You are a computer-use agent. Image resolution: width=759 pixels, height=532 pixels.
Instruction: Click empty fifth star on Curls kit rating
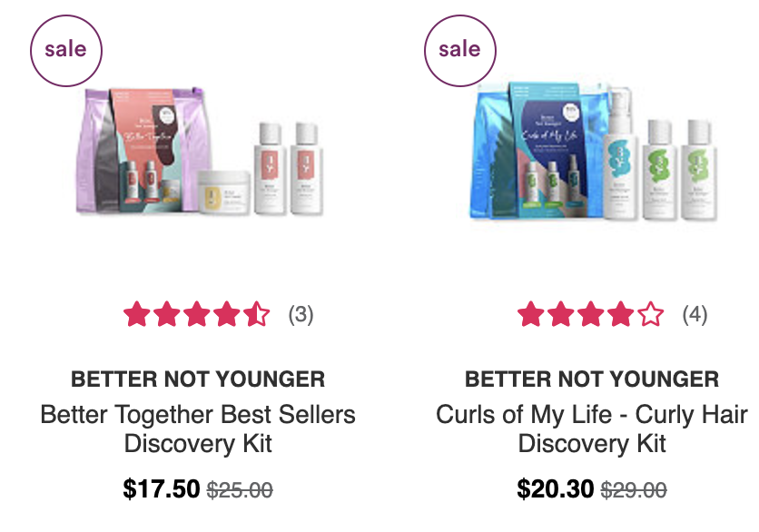point(651,314)
